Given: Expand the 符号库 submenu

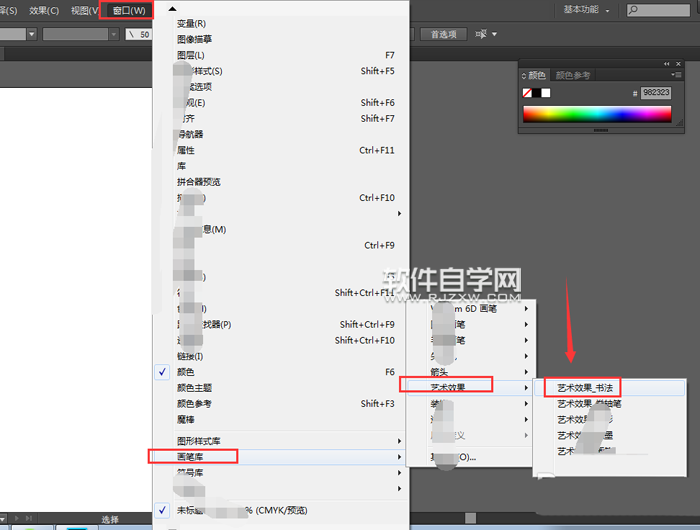Looking at the screenshot, I should pyautogui.click(x=280, y=472).
